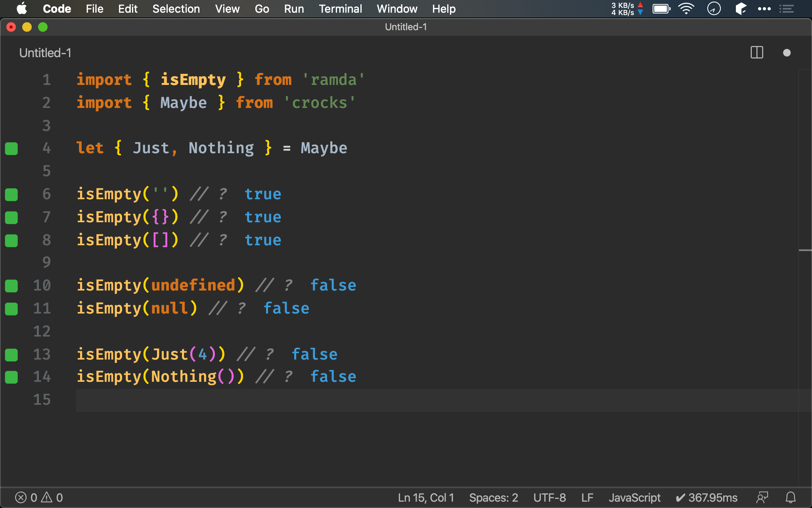Viewport: 812px width, 508px height.
Task: Click Just(4) call on line 13
Action: (x=184, y=354)
